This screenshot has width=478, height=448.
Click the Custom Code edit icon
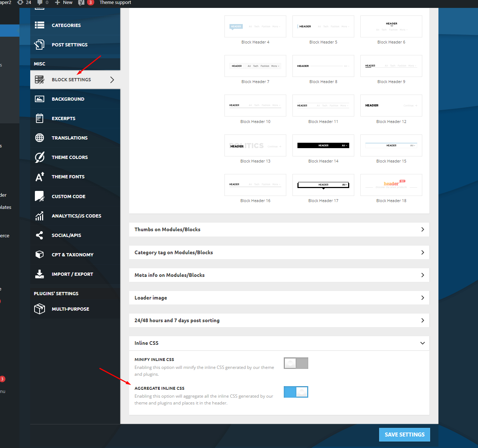tap(40, 196)
